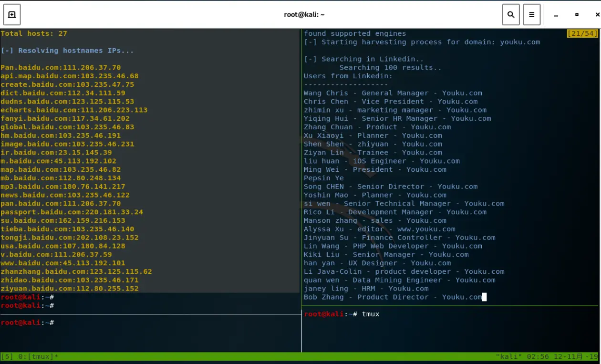The image size is (601, 364).
Task: Select 'si wen - Senior Technical Manager' entry
Action: coord(404,204)
